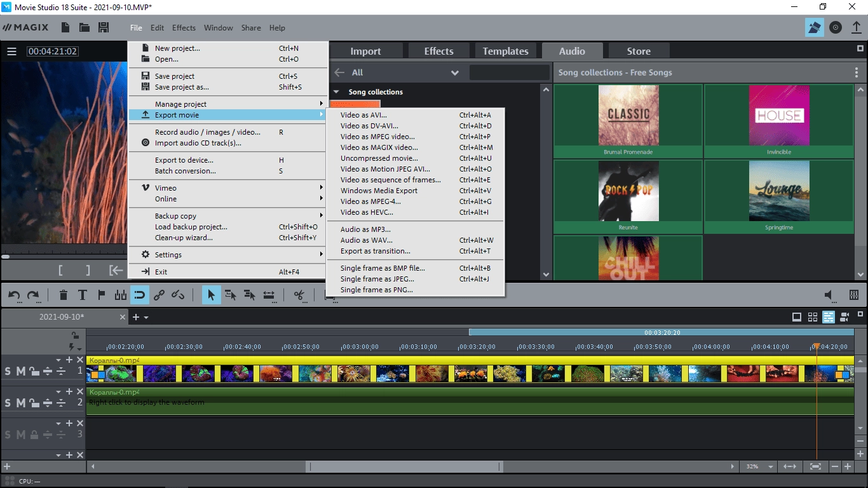Click the timeline horizontal scrollbar thumb
This screenshot has width=868, height=488.
[404, 466]
